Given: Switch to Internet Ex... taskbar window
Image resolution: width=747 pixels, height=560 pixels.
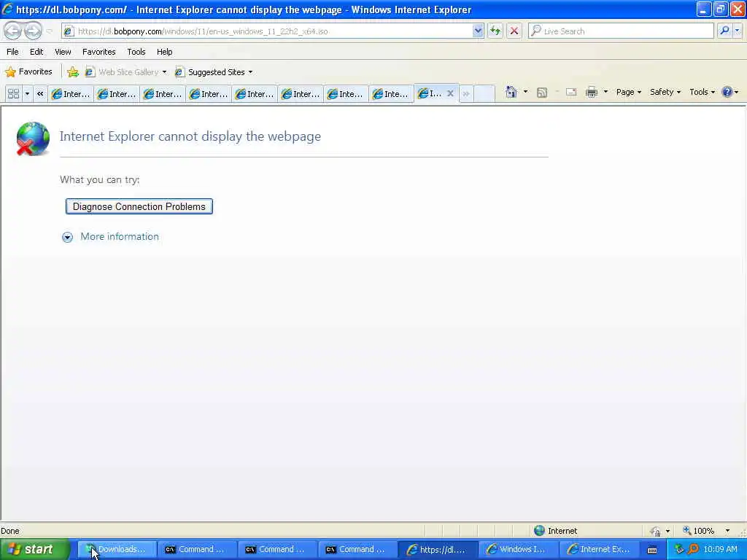Looking at the screenshot, I should click(x=598, y=549).
